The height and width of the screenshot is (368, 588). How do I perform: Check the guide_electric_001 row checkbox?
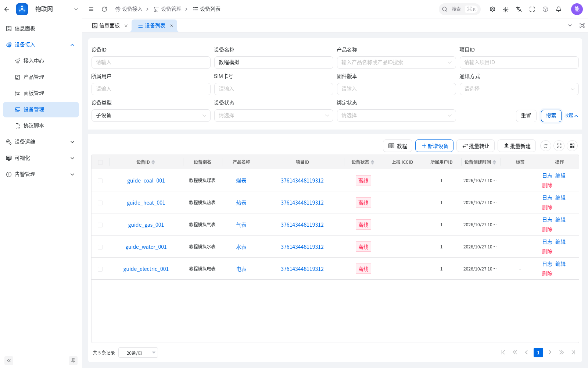click(x=100, y=269)
